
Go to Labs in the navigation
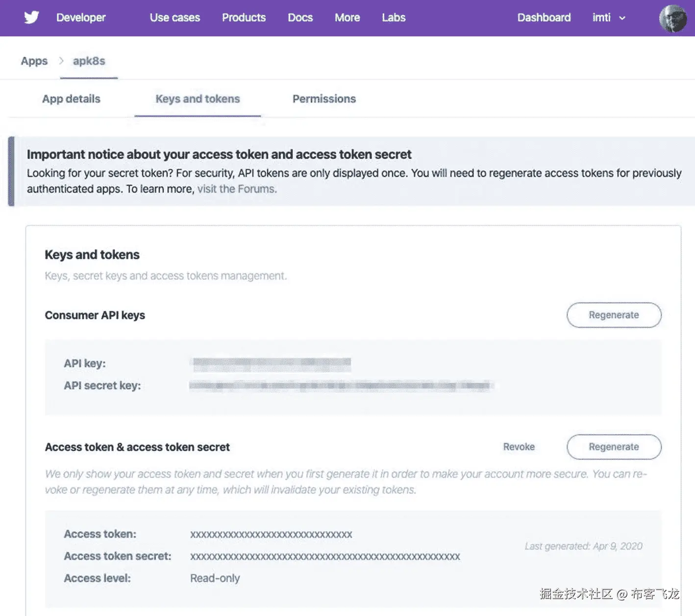(x=394, y=18)
